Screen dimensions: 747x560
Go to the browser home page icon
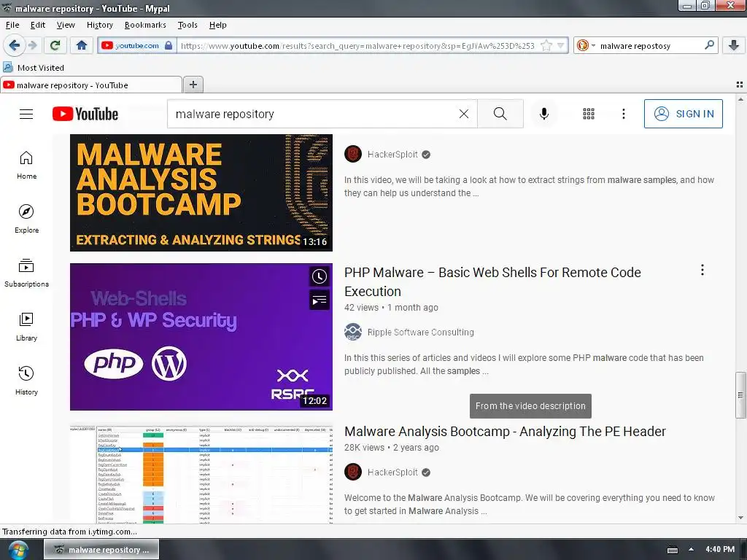coord(82,45)
